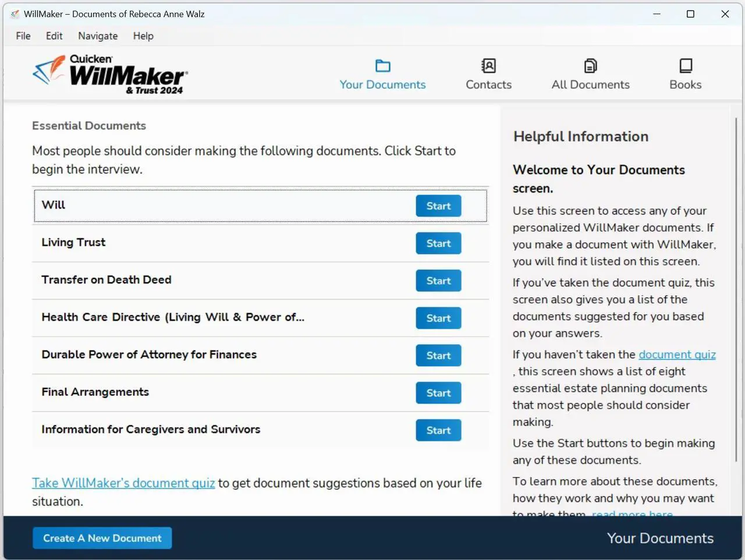Open the Your Documents folder icon
The width and height of the screenshot is (745, 560).
[x=382, y=66]
